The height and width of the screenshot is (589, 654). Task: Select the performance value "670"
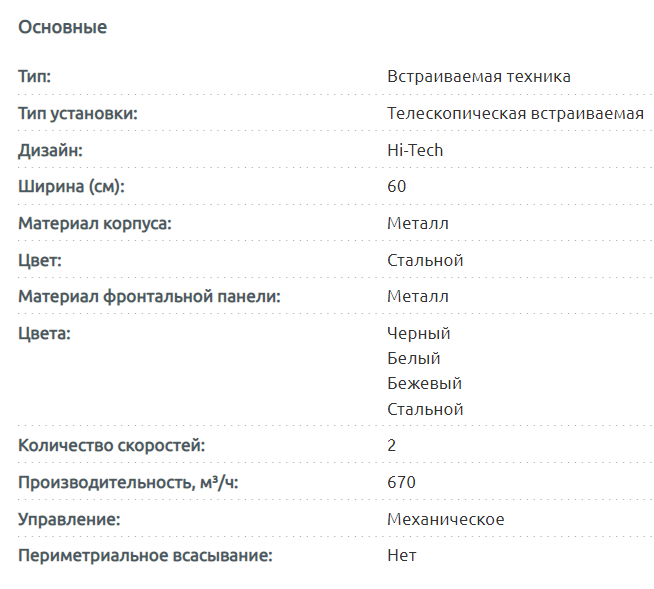tap(401, 482)
